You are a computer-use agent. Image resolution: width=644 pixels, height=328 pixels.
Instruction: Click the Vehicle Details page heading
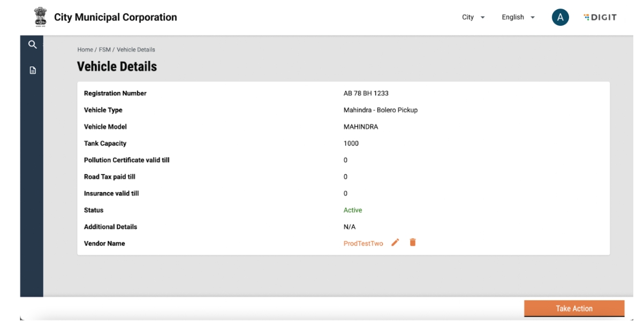click(117, 66)
